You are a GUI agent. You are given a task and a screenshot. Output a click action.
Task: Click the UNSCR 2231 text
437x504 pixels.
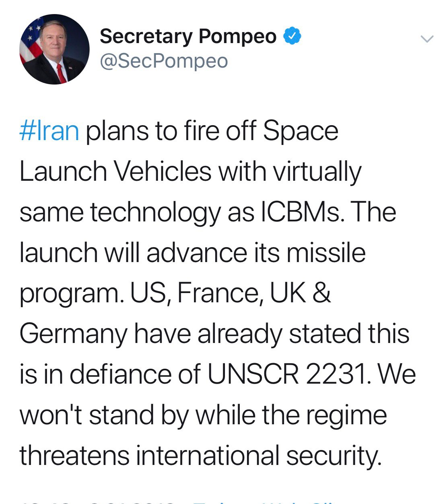(x=287, y=374)
